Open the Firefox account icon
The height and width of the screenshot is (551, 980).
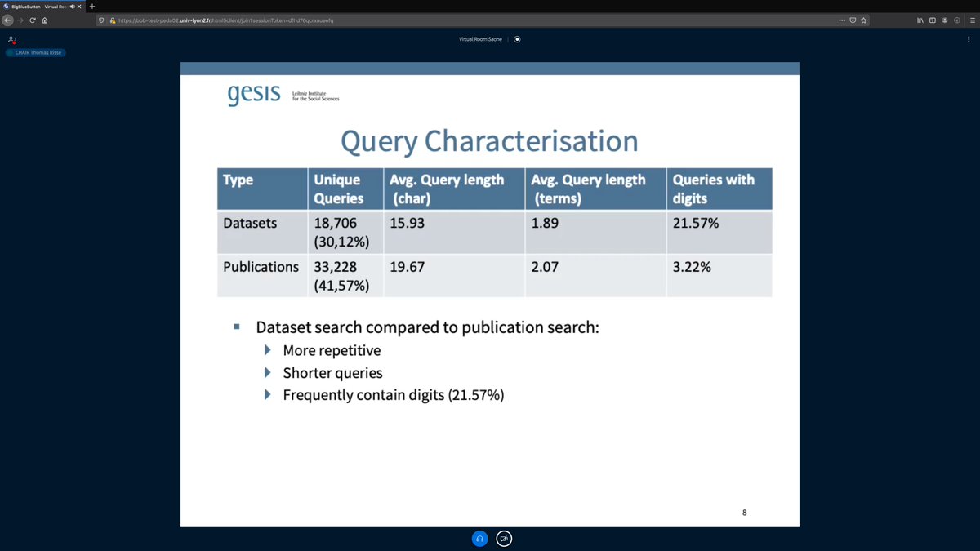tap(945, 20)
